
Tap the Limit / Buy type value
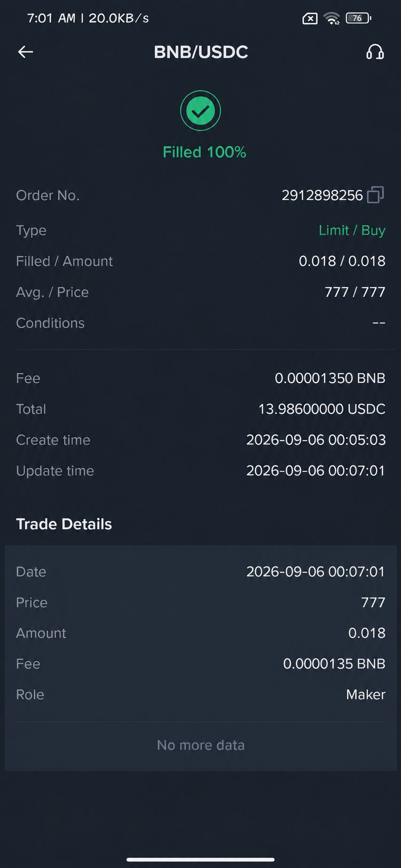[x=352, y=230]
